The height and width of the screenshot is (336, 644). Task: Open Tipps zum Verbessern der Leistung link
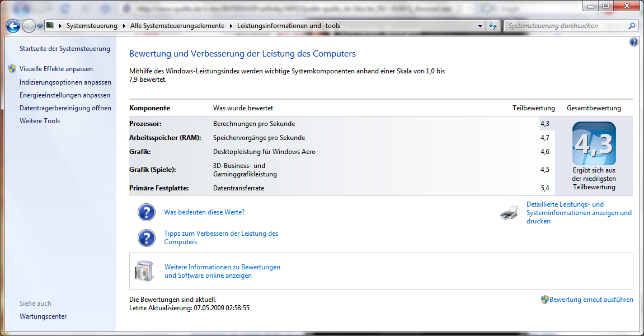[221, 237]
